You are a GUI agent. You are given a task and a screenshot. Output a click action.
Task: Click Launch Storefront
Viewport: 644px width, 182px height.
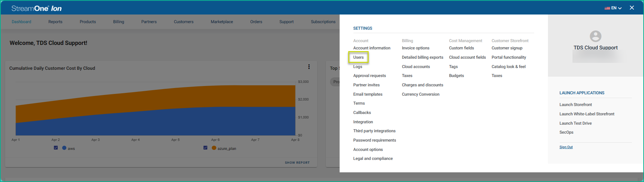[576, 105]
